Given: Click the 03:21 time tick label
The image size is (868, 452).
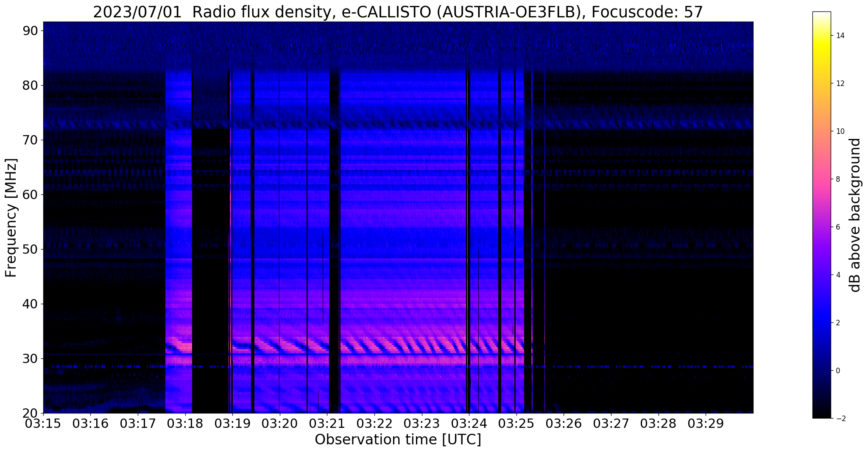Looking at the screenshot, I should click(327, 423).
